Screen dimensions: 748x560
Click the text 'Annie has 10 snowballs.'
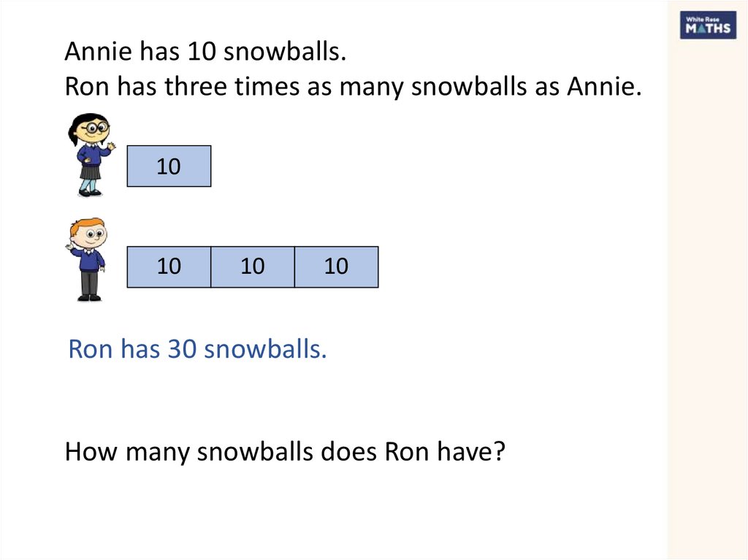204,53
